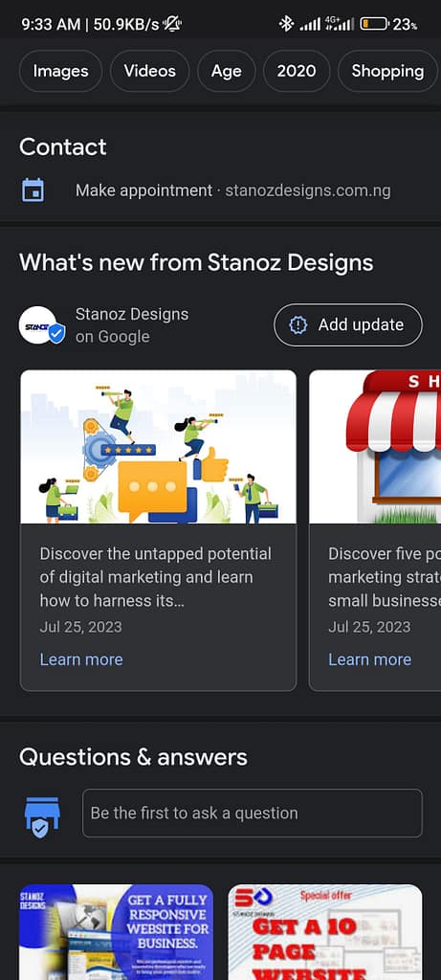
Task: Tap the muted notification bell icon
Action: (172, 24)
